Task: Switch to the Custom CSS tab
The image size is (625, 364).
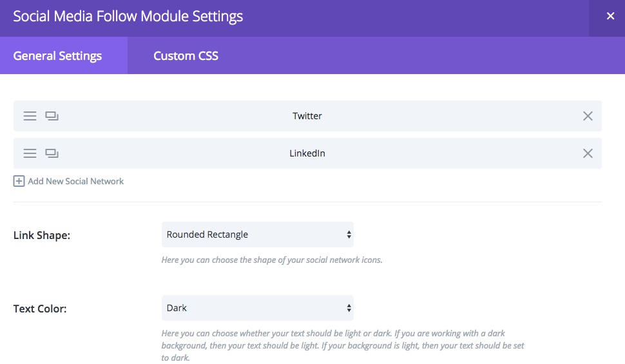Action: (x=186, y=55)
